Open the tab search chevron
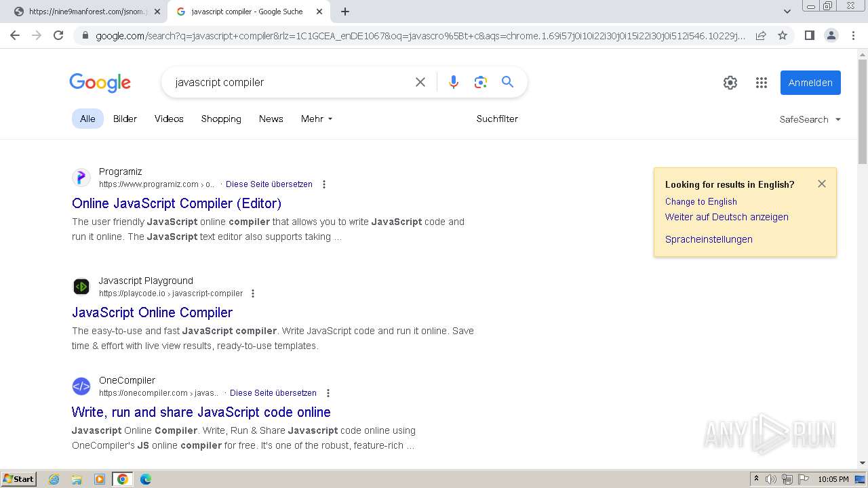Viewport: 868px width, 488px height. [787, 12]
